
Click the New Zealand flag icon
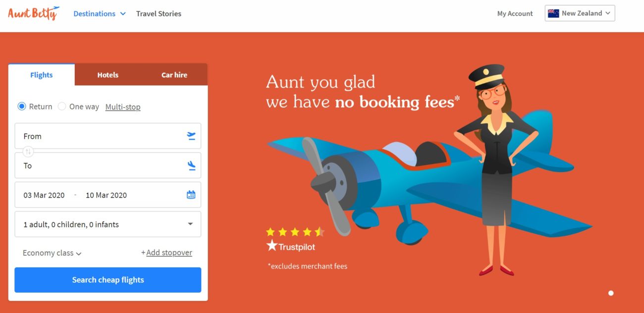tap(553, 13)
